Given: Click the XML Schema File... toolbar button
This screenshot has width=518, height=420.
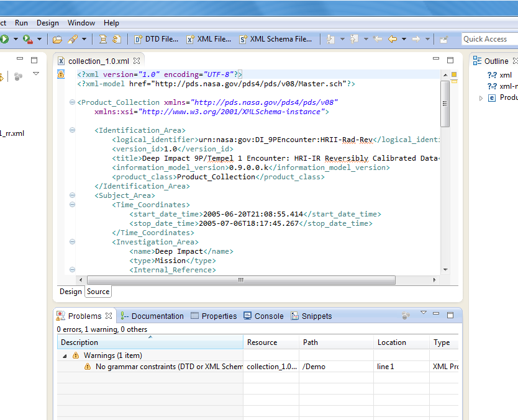Looking at the screenshot, I should point(276,39).
